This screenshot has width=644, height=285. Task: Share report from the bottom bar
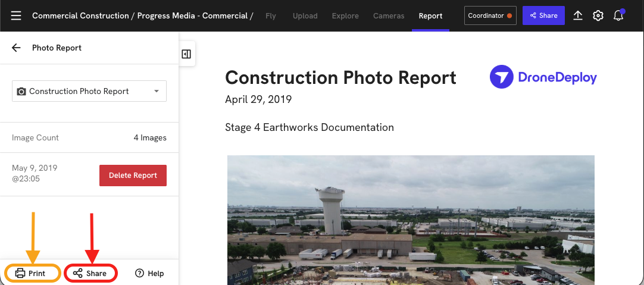[90, 273]
